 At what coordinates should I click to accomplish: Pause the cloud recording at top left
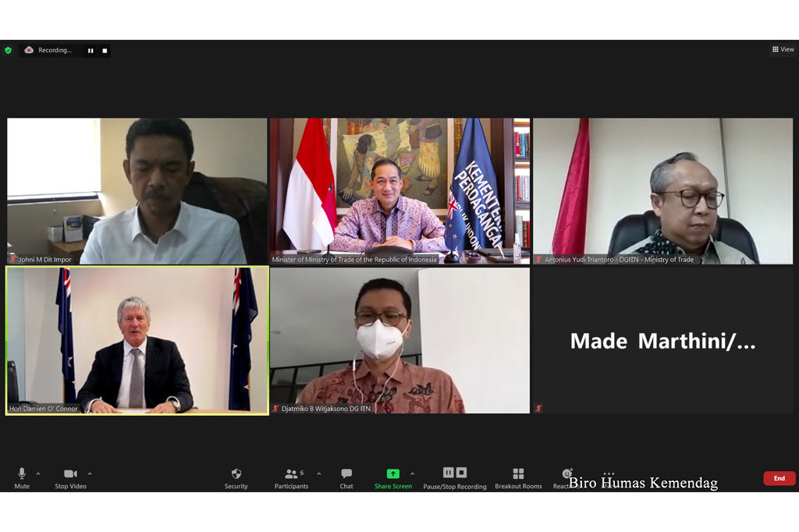click(91, 51)
